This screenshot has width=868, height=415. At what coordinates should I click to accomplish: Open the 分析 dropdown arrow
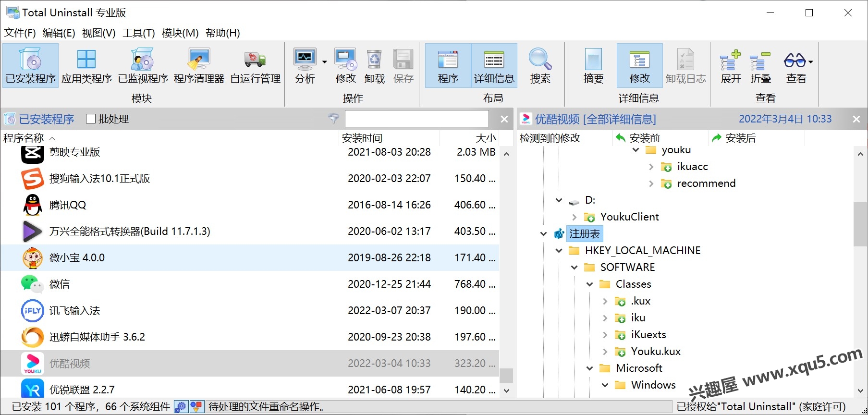[x=324, y=62]
